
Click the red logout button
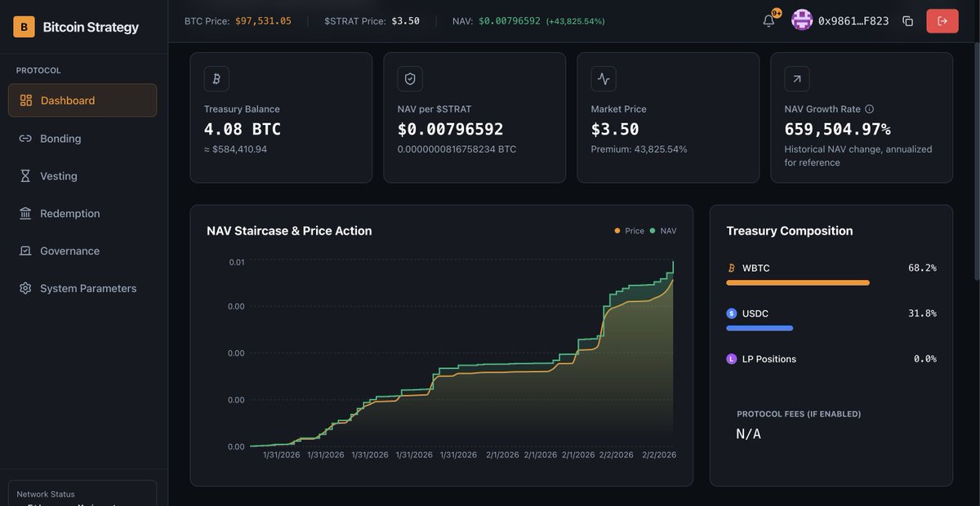point(942,20)
